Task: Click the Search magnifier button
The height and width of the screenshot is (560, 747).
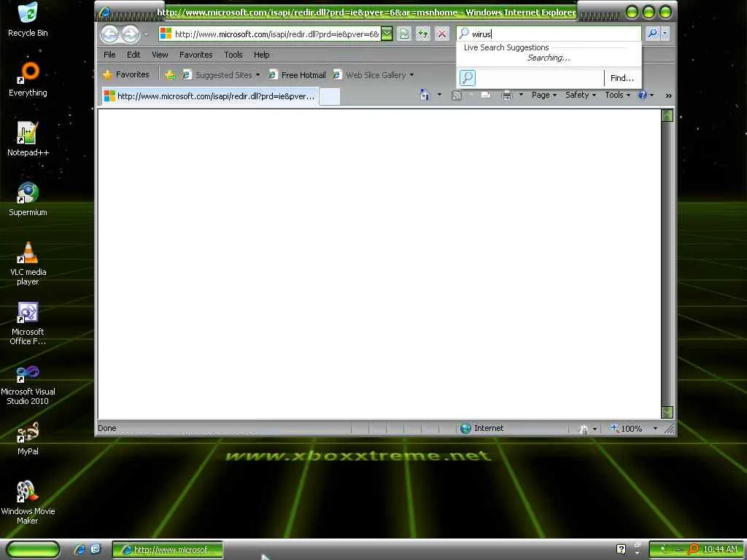Action: [x=652, y=34]
